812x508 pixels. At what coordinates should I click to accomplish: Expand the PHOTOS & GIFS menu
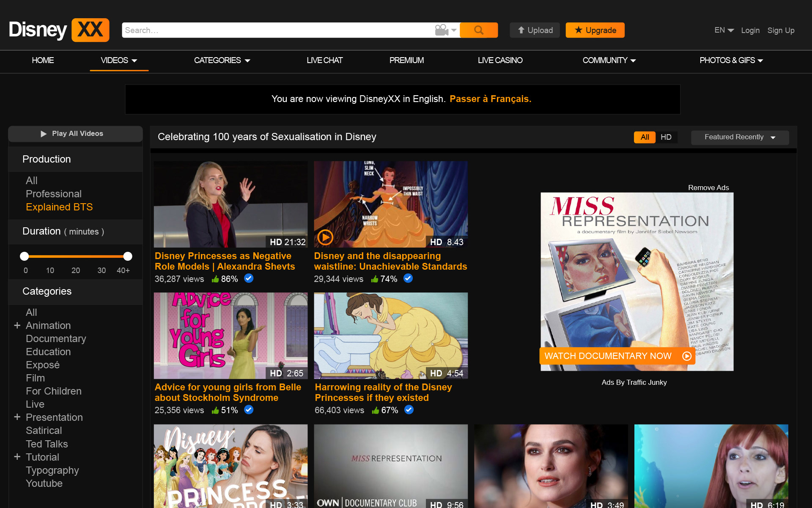coord(731,60)
